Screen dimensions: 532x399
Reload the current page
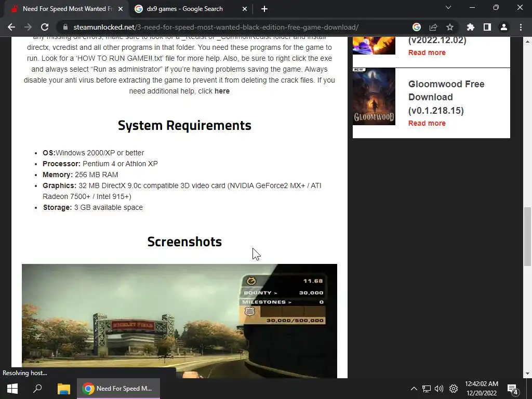tap(45, 27)
